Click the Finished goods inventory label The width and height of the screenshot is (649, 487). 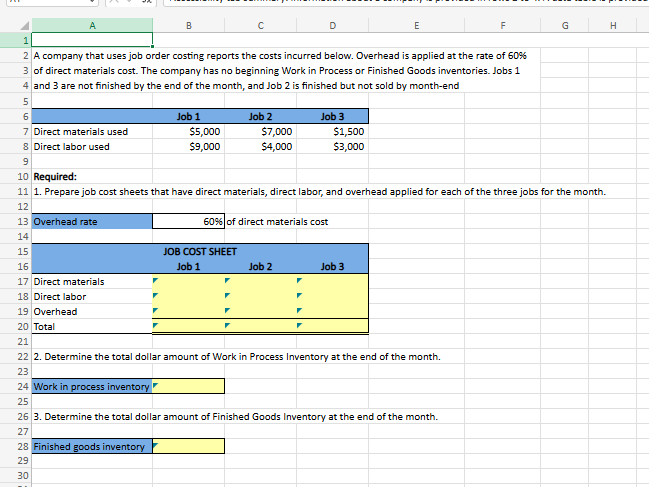point(92,446)
